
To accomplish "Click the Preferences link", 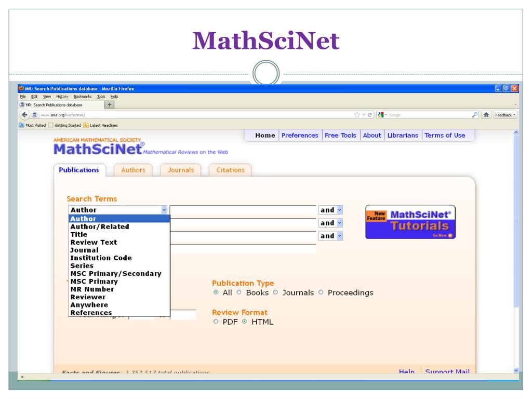I will [x=300, y=136].
